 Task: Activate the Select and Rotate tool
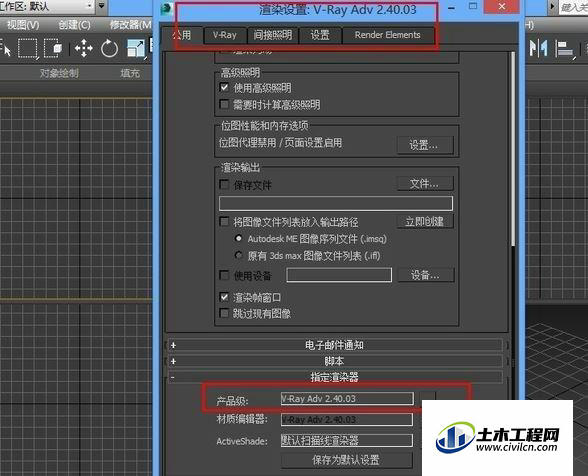109,48
